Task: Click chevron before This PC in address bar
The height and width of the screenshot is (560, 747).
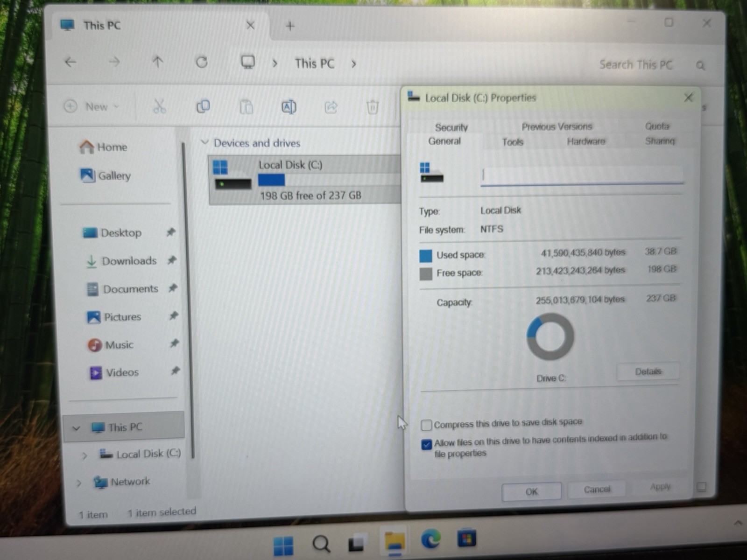Action: click(275, 63)
